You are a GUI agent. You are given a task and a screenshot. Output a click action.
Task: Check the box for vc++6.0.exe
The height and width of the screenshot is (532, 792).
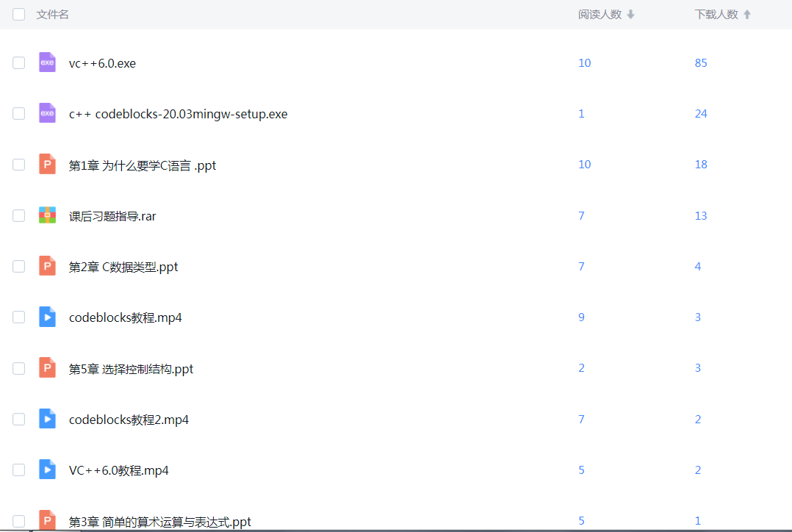[19, 63]
